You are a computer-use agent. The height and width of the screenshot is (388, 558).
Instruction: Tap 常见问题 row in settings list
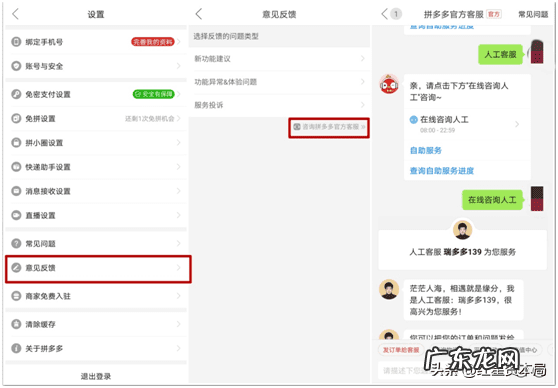[96, 243]
